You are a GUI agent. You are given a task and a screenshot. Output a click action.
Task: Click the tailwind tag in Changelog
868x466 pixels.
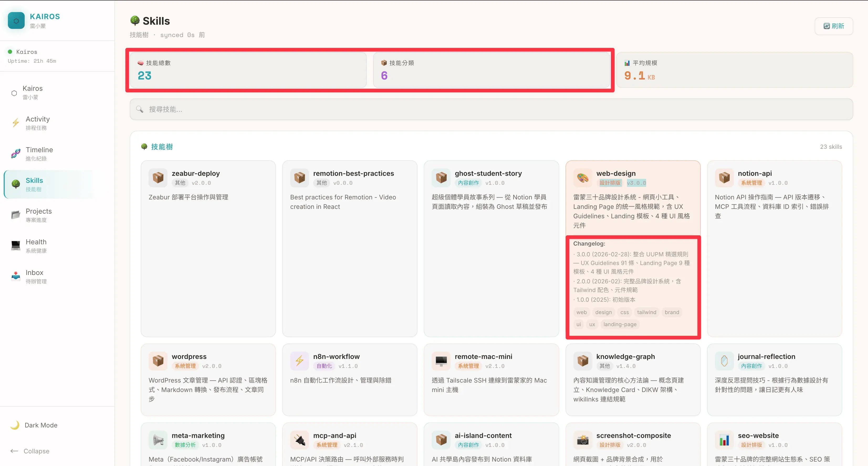646,312
